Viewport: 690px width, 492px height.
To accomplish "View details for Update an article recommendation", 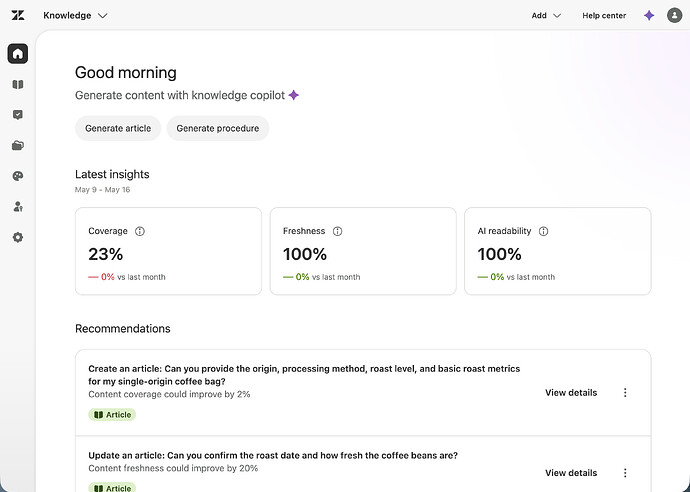I will [x=571, y=473].
